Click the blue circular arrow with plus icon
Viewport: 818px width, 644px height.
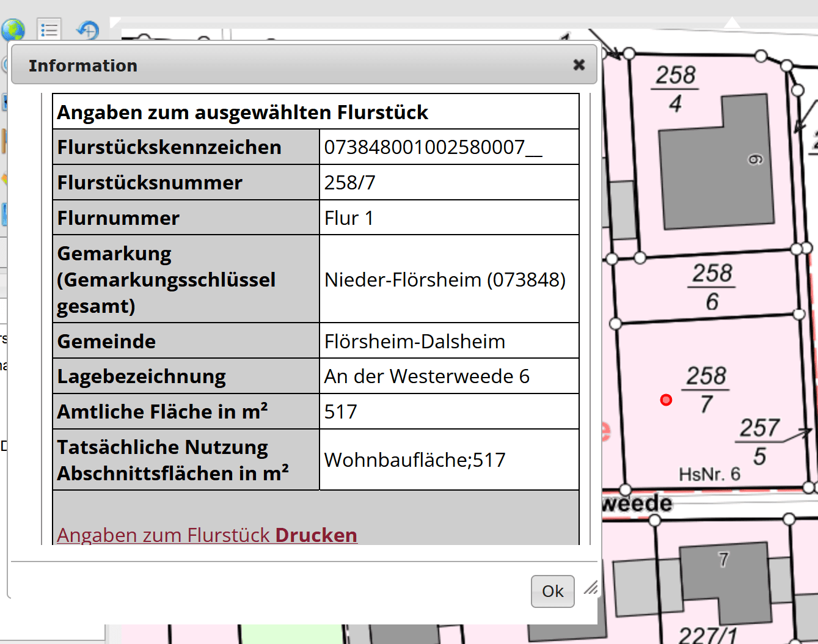tap(88, 29)
